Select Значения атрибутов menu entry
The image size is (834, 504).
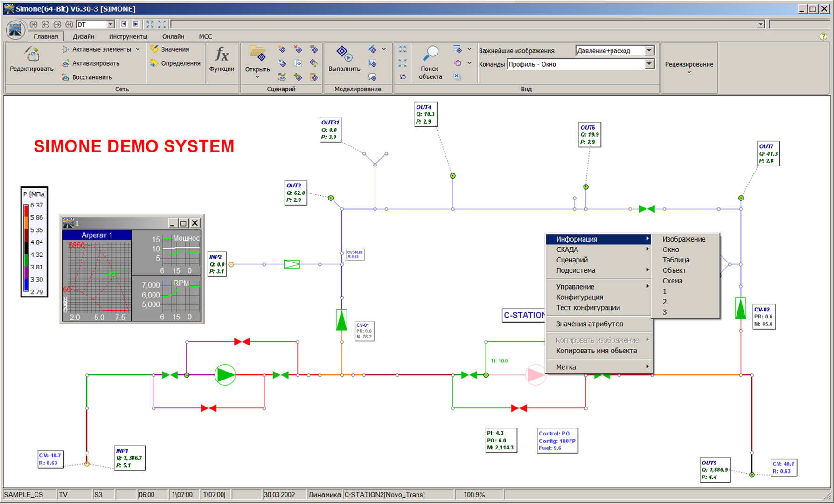[599, 324]
